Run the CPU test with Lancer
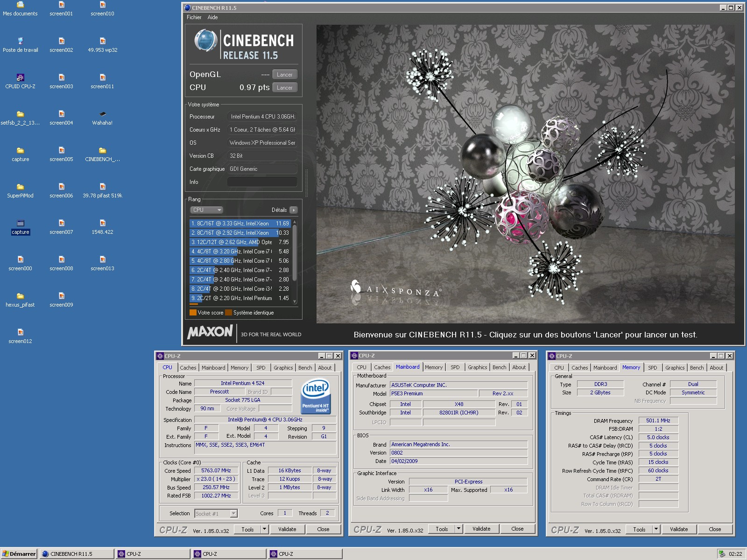The height and width of the screenshot is (560, 747). click(x=284, y=88)
